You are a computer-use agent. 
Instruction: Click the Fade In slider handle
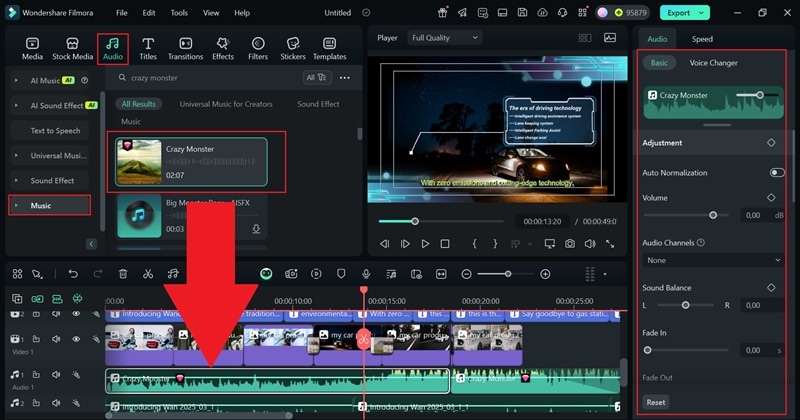tap(647, 350)
